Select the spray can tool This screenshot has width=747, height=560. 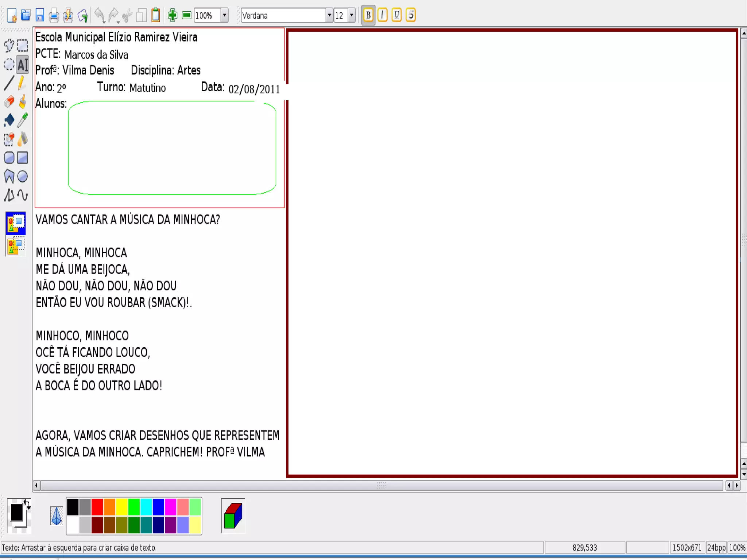23,139
